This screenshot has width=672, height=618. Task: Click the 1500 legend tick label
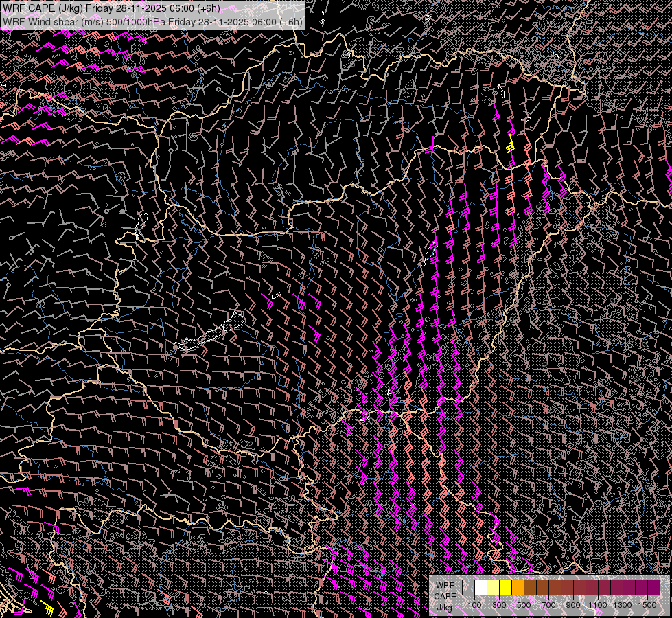647,605
